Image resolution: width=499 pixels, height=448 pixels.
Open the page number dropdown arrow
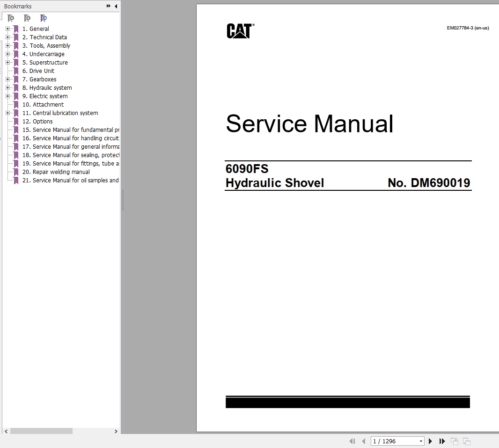coord(420,441)
